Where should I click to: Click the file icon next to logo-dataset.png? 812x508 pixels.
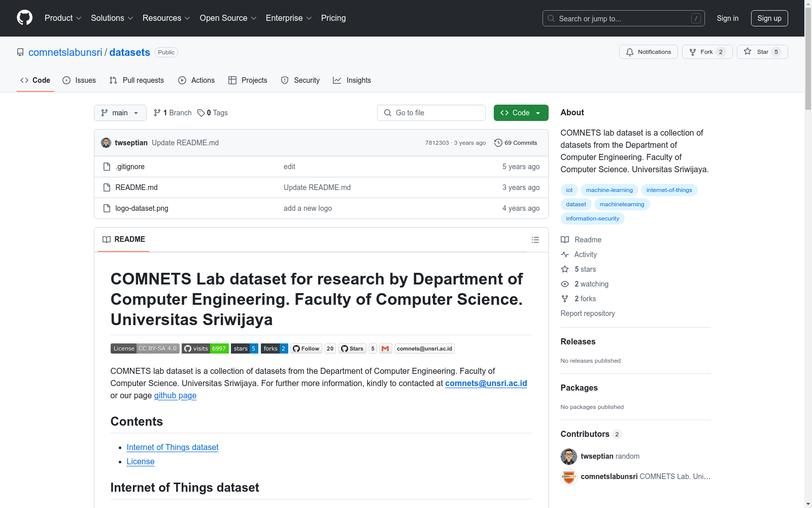pyautogui.click(x=107, y=208)
